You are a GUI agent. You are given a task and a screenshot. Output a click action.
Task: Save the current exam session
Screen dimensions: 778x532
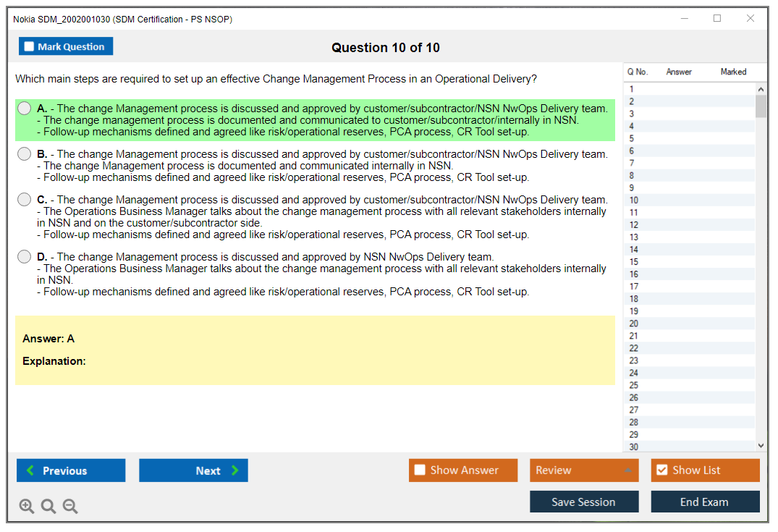583,502
